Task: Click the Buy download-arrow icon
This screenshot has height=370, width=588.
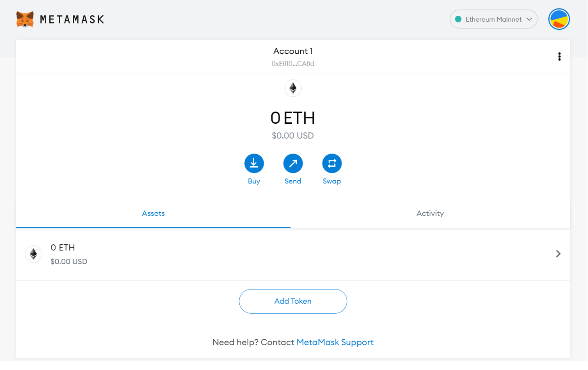Action: tap(254, 164)
